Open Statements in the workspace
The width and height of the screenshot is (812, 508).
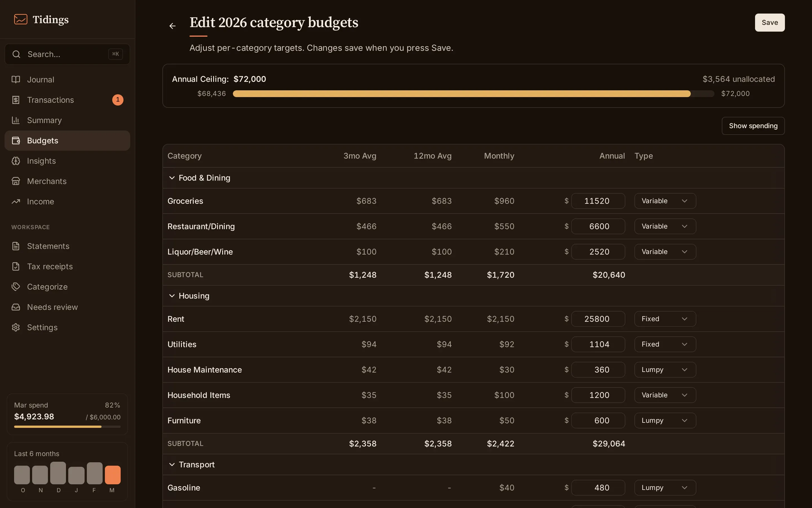click(67, 246)
